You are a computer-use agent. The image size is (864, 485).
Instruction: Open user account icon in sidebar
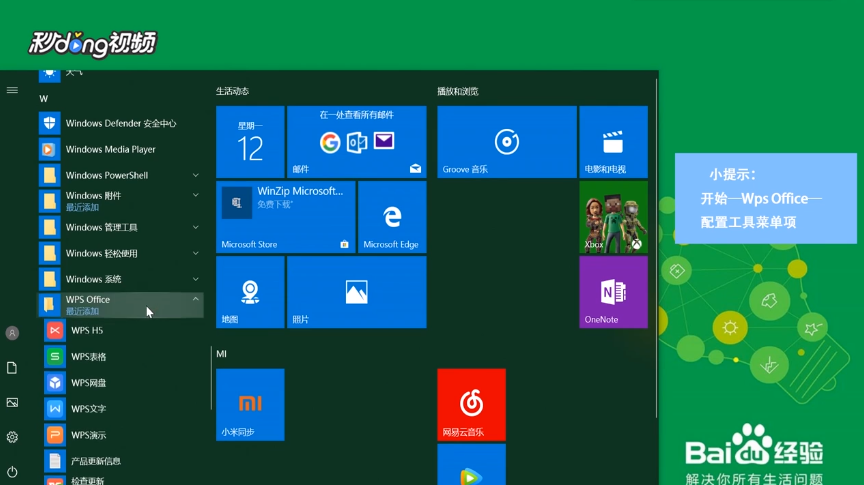(x=12, y=333)
